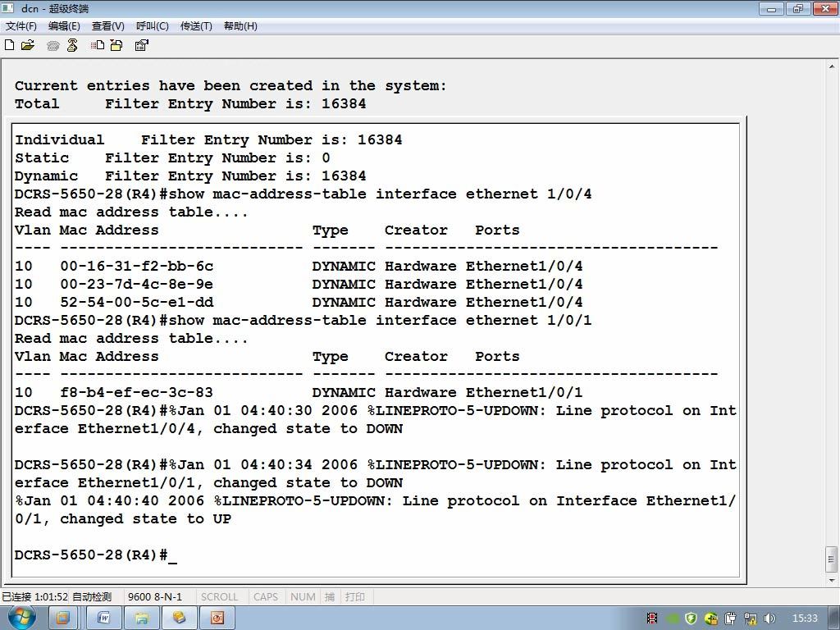Click the 'Total Filter Entry Number' line
Image resolution: width=840 pixels, height=630 pixels.
(190, 104)
